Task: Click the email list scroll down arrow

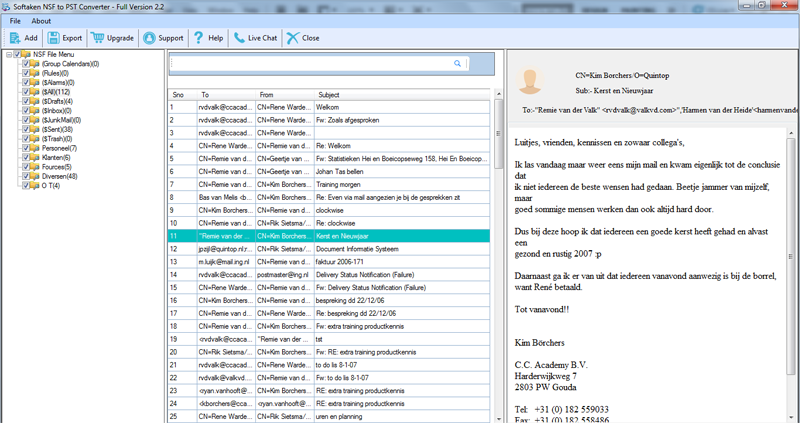Action: 498,418
